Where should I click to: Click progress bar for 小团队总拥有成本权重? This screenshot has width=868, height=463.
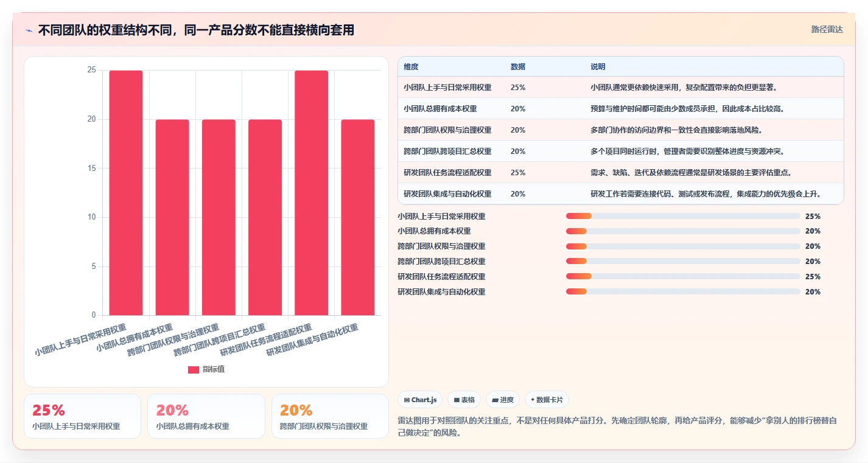click(683, 231)
